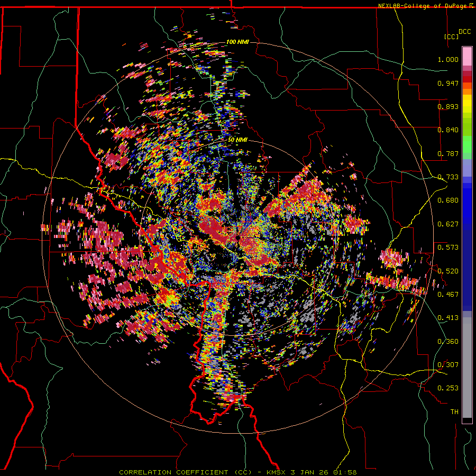Click the 0.840 legend value

pos(448,130)
